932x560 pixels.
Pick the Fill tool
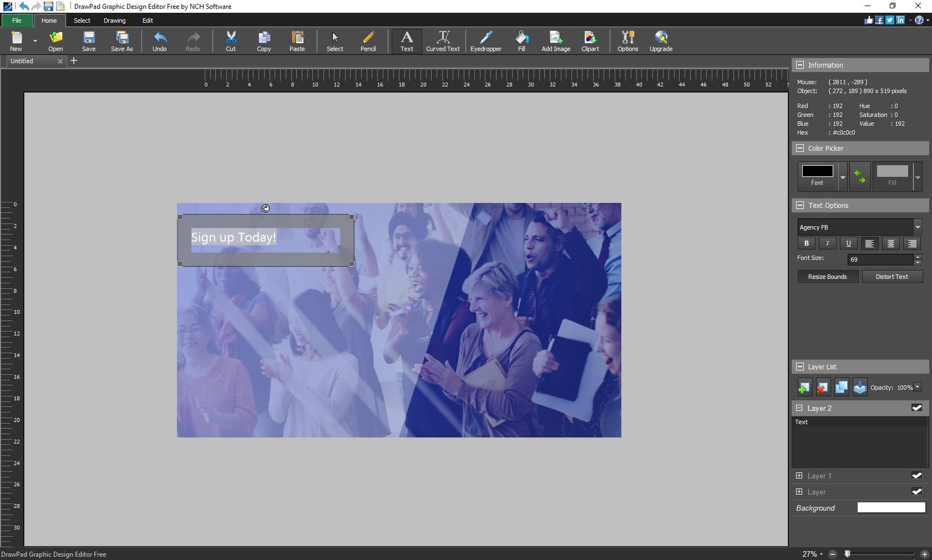521,42
